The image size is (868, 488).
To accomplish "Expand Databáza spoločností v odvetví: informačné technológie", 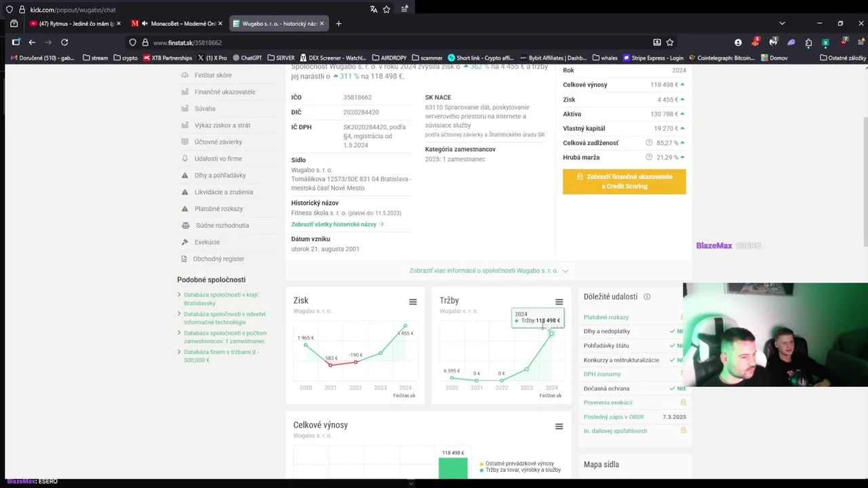I will click(x=224, y=318).
